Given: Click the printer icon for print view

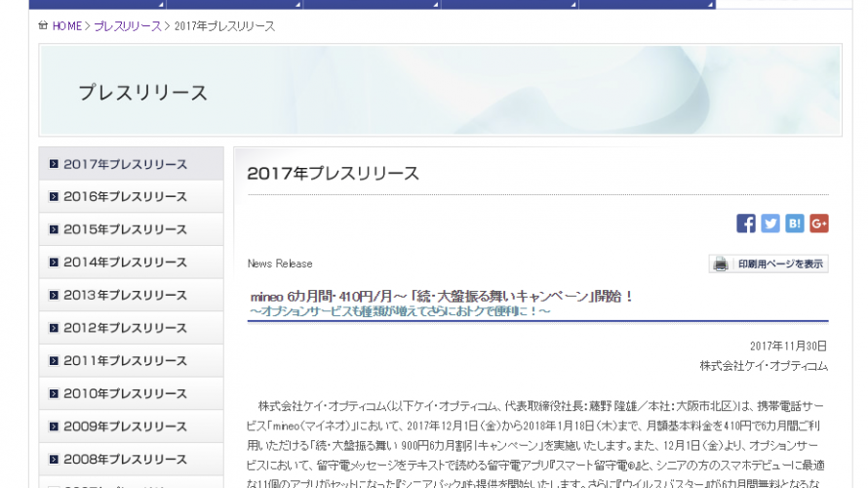Looking at the screenshot, I should pyautogui.click(x=720, y=264).
